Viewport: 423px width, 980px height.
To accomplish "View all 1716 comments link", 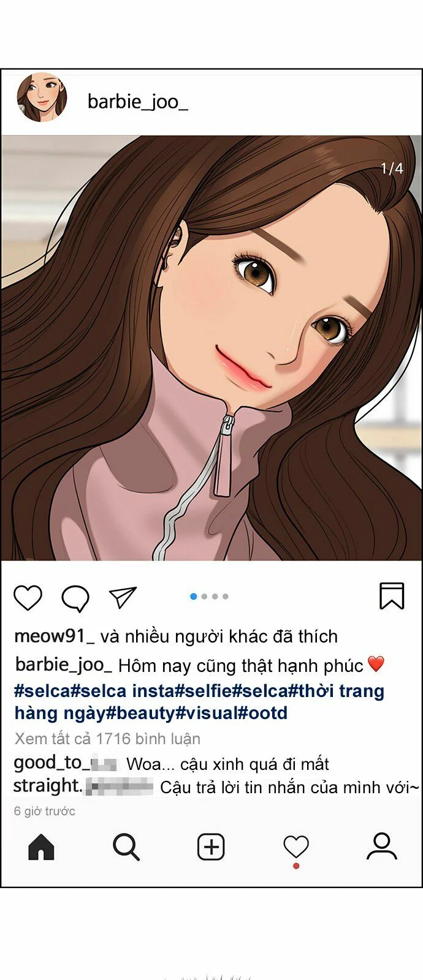I will click(x=107, y=739).
